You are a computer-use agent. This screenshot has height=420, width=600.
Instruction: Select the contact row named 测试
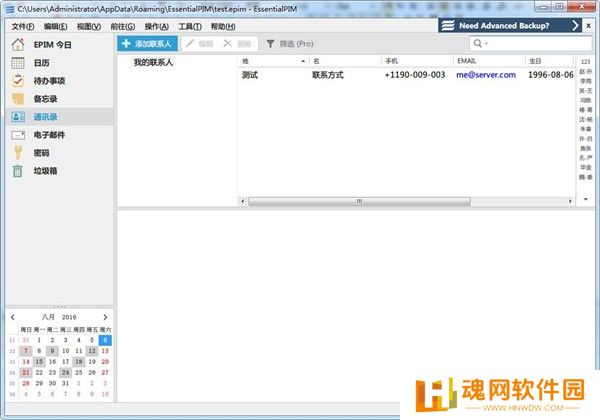(406, 75)
